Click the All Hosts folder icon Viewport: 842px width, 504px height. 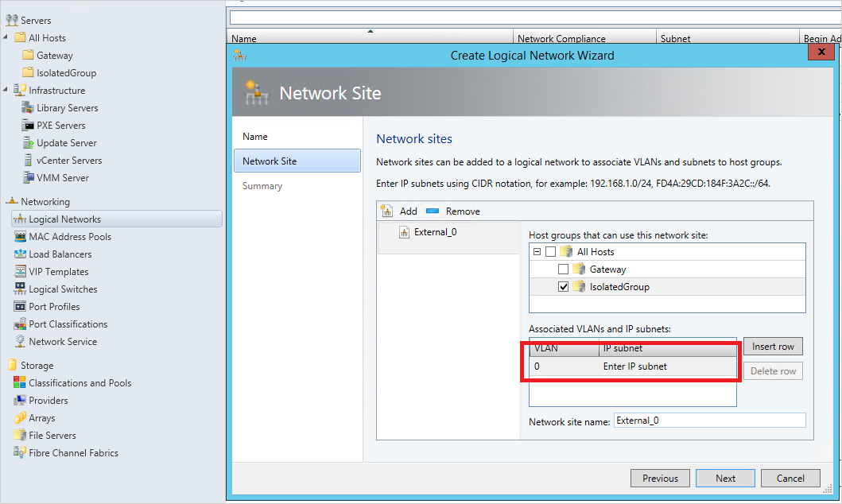click(x=21, y=37)
